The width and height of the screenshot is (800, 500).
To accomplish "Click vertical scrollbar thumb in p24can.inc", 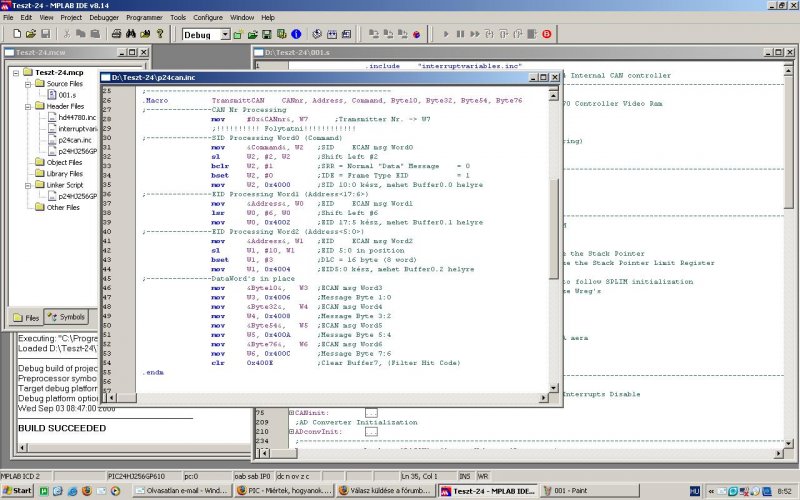I will (x=554, y=228).
